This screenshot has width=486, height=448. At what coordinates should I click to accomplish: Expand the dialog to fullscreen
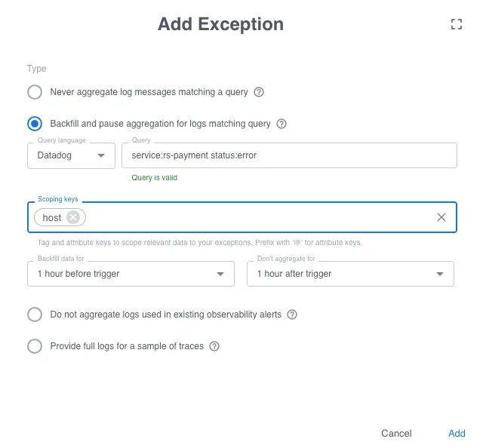pos(457,24)
